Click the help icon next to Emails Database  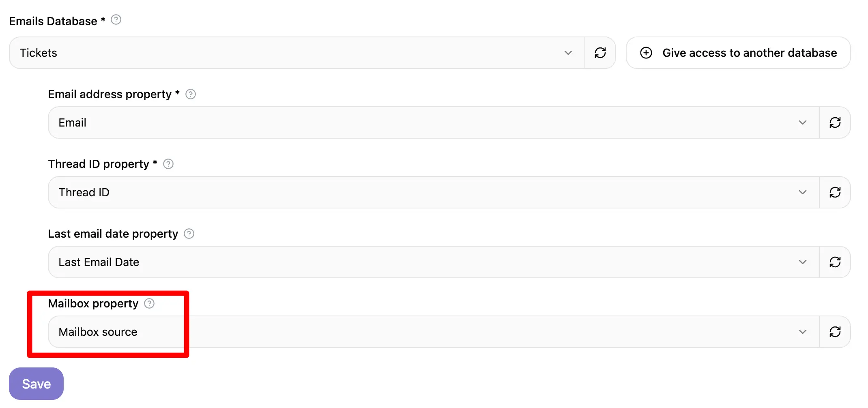(116, 19)
